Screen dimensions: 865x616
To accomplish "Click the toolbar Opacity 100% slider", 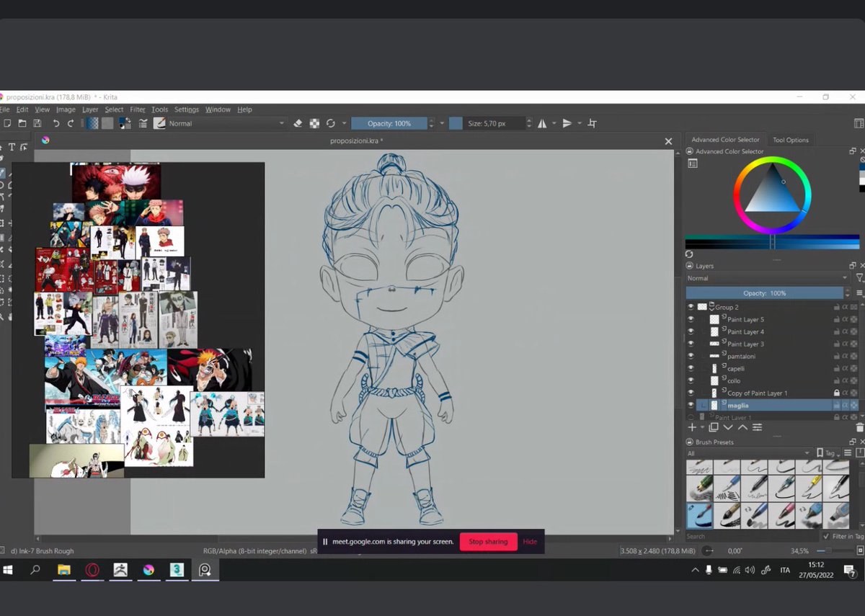I will 389,123.
